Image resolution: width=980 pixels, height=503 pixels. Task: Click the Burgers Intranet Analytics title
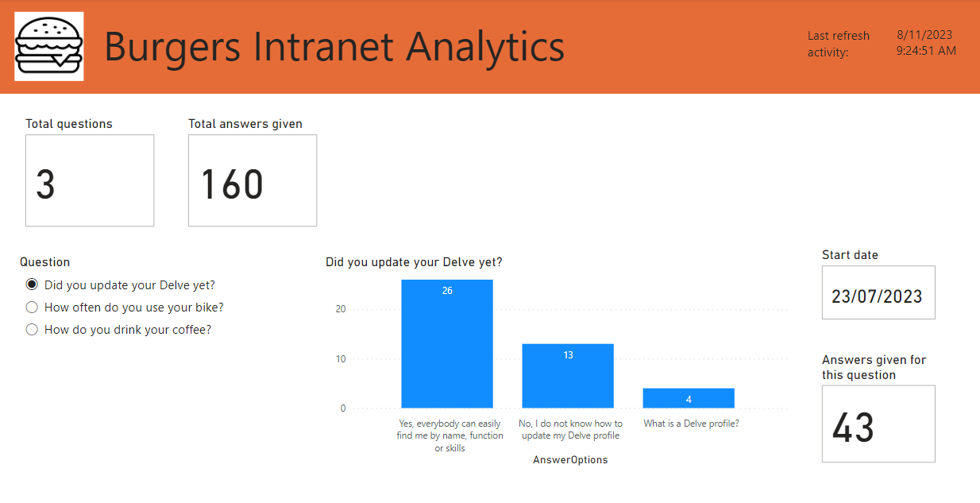334,46
